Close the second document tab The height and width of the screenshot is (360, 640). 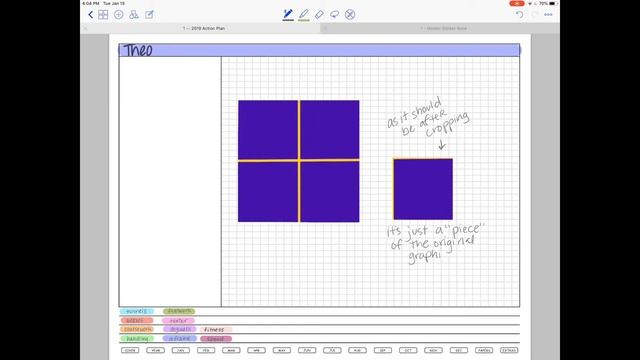[325, 29]
